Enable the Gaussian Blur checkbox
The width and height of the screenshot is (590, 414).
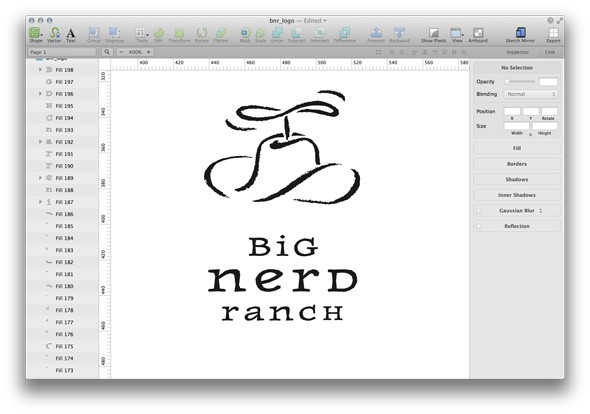click(479, 211)
